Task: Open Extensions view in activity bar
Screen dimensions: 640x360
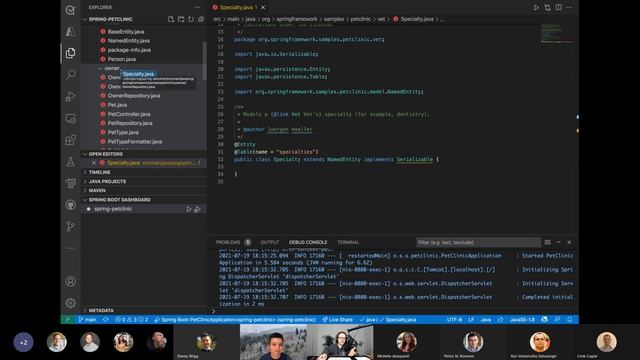Action: [71, 140]
